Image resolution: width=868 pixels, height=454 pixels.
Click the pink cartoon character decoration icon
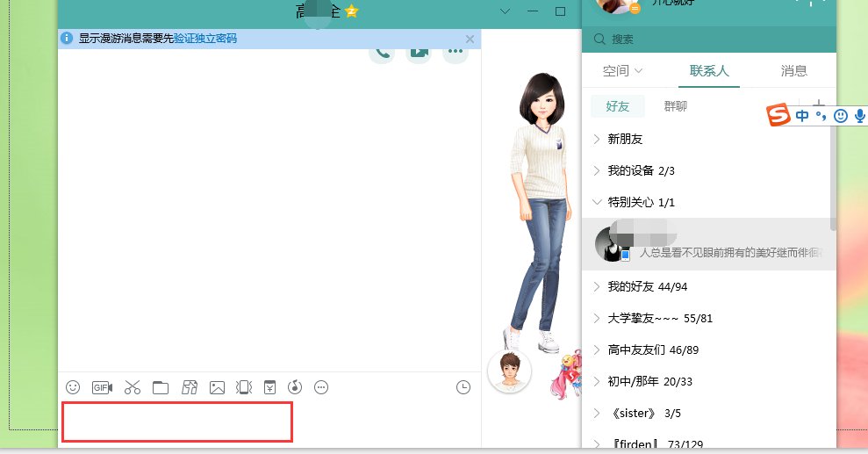click(567, 374)
